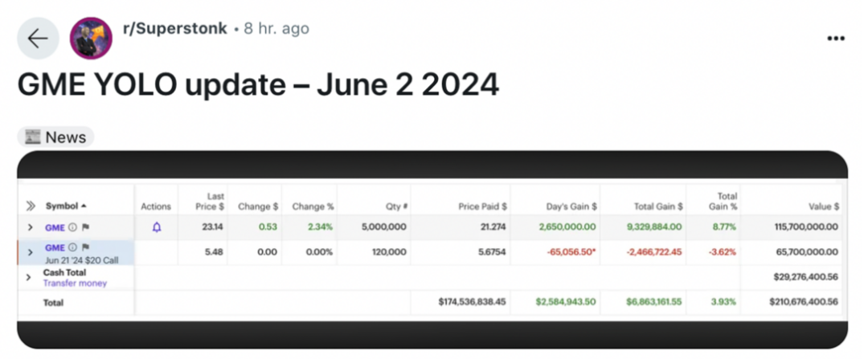Open the three-dot post options menu
Screen dimensions: 868x359
[836, 39]
